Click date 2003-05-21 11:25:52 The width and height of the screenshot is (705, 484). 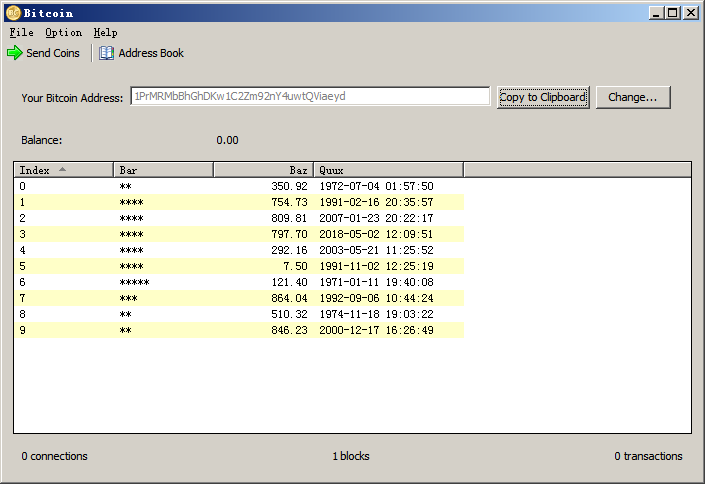(376, 250)
